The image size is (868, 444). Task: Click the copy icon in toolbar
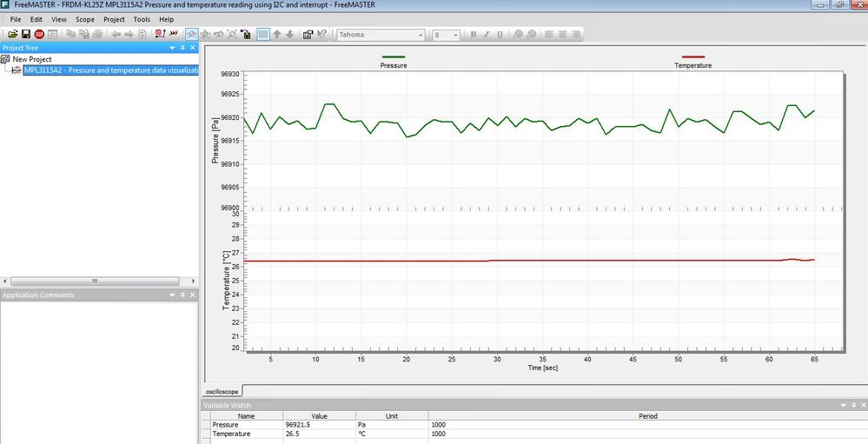click(x=71, y=35)
